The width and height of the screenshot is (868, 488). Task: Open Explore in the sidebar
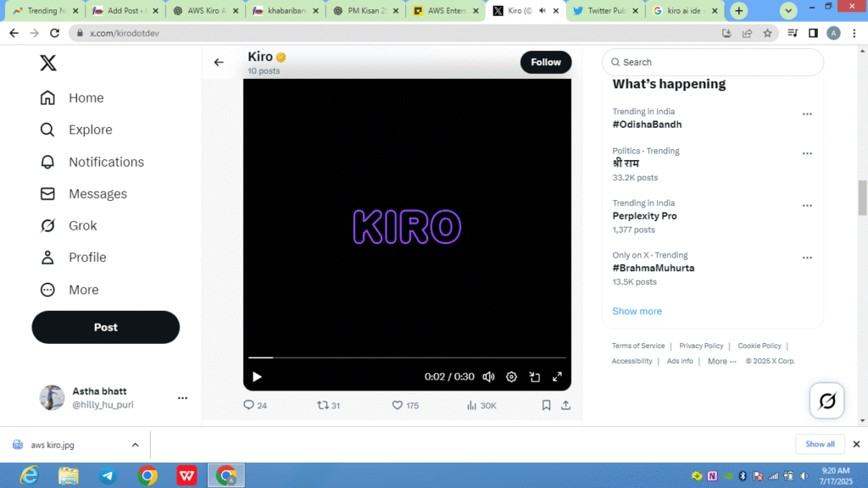pos(76,130)
